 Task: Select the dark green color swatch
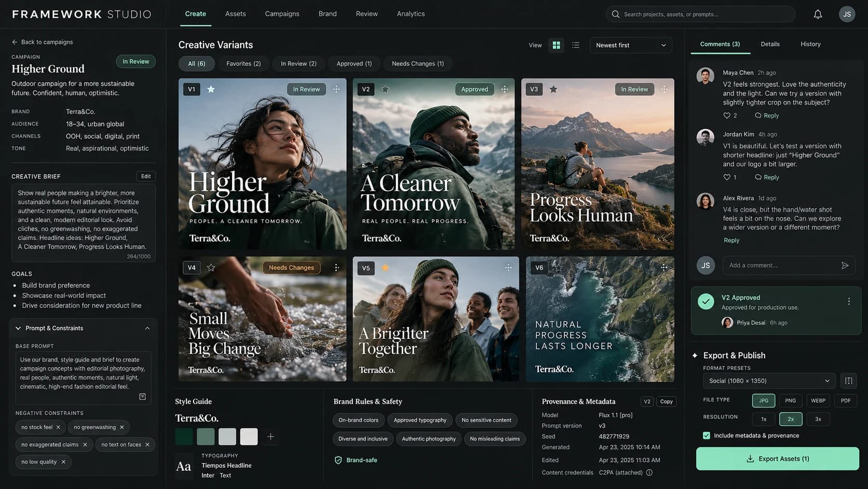click(x=184, y=437)
